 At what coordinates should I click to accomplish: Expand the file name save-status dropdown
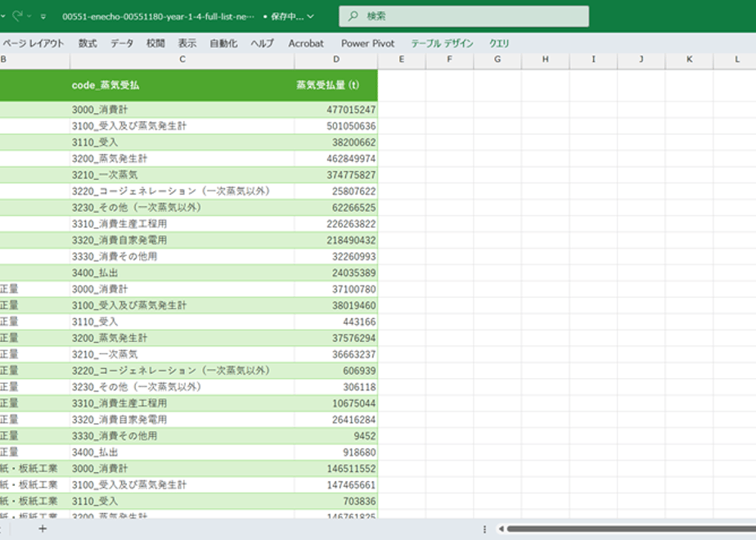pos(311,16)
